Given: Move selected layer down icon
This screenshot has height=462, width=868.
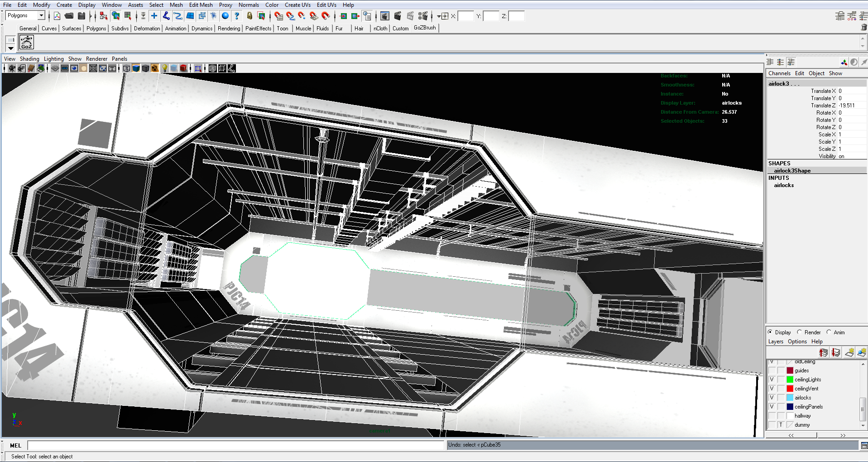Looking at the screenshot, I should [x=836, y=352].
